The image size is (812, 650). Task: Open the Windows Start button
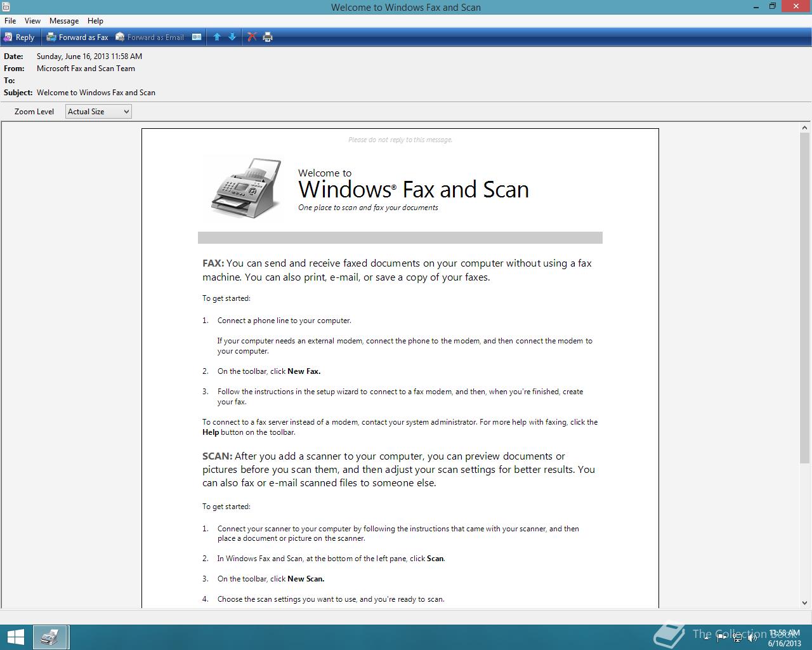pos(15,637)
